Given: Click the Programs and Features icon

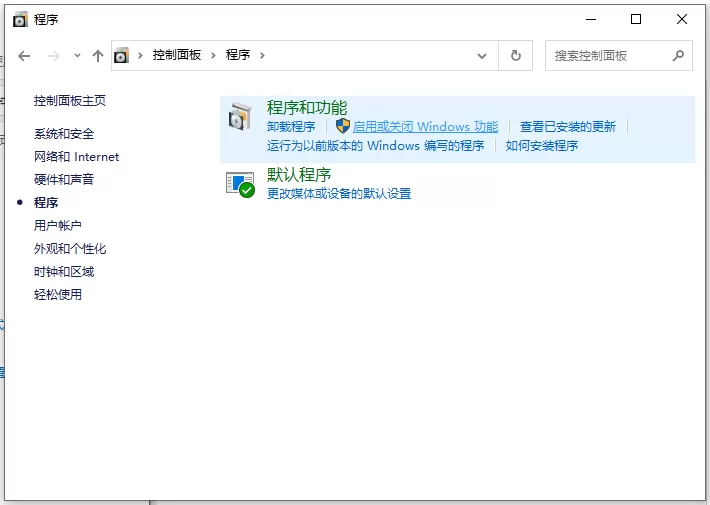Looking at the screenshot, I should (x=240, y=117).
